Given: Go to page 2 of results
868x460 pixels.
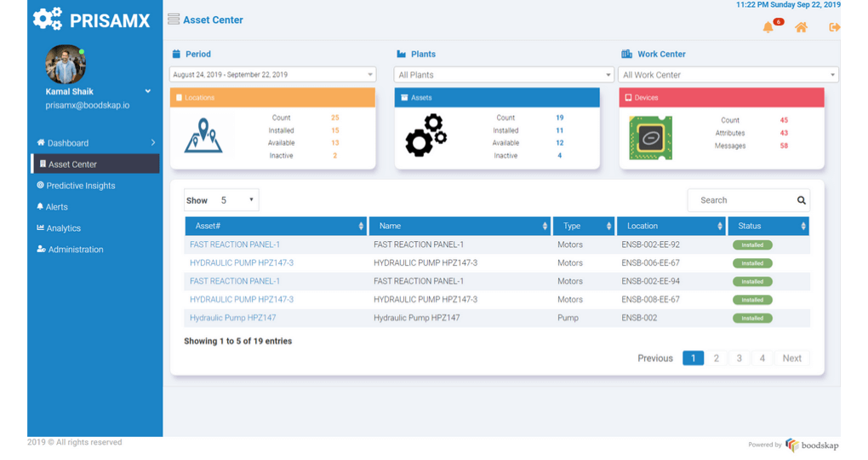Looking at the screenshot, I should 717,358.
